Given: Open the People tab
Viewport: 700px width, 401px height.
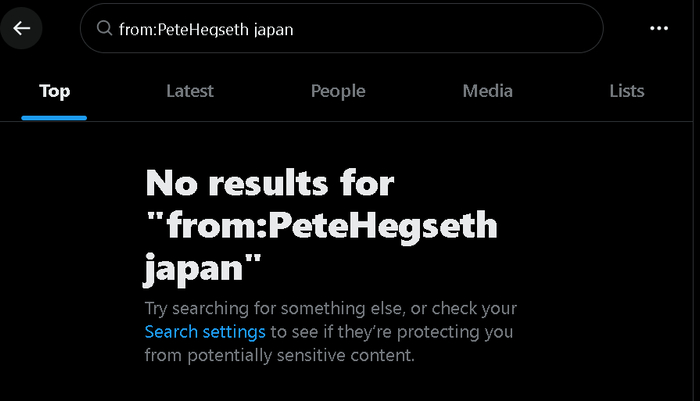Looking at the screenshot, I should pos(338,91).
